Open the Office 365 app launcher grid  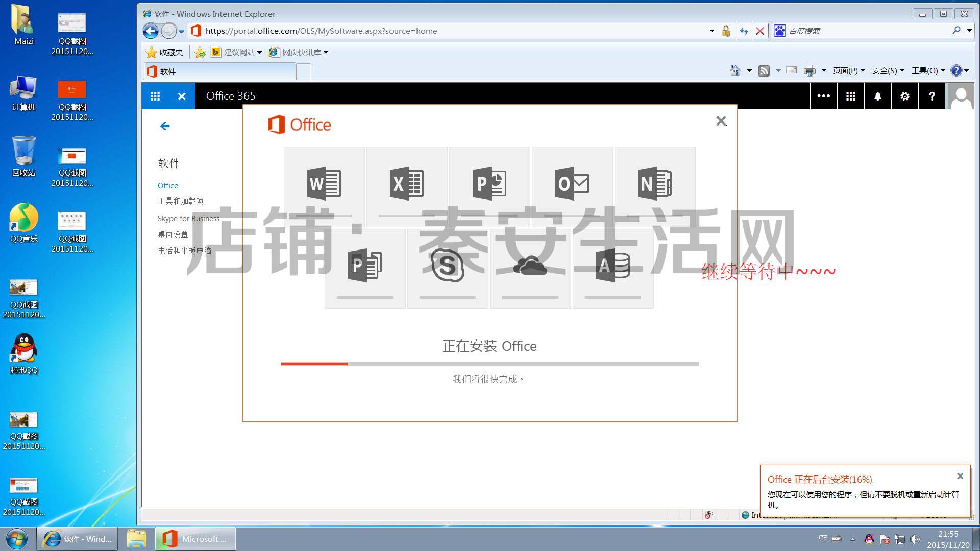pos(155,96)
